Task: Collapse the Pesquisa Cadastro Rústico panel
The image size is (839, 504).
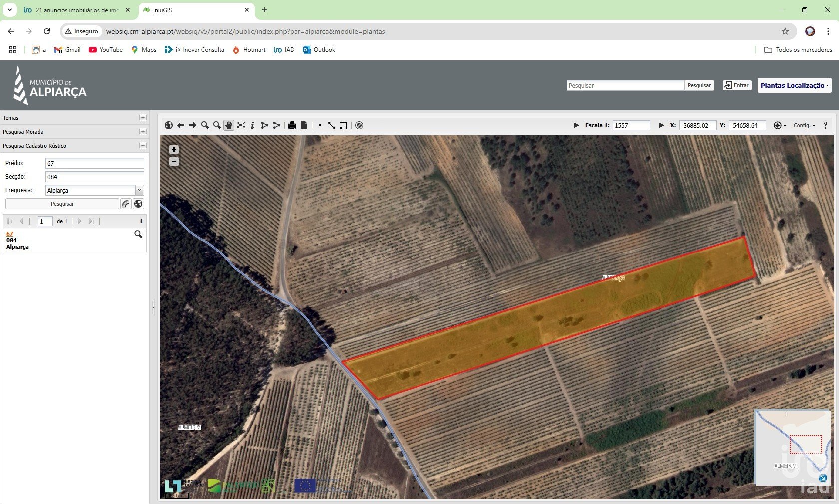Action: coord(143,146)
